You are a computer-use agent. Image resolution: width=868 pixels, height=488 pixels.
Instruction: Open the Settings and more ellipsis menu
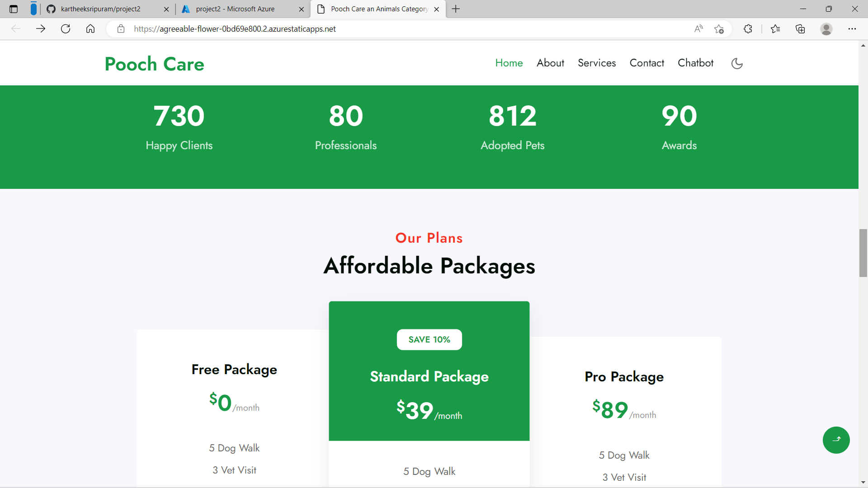pos(852,29)
